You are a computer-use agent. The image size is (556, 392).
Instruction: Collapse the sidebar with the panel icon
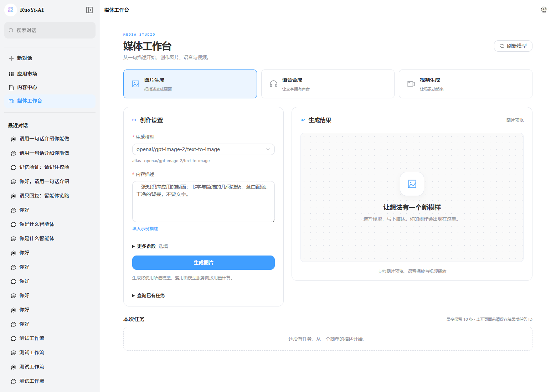tap(89, 10)
